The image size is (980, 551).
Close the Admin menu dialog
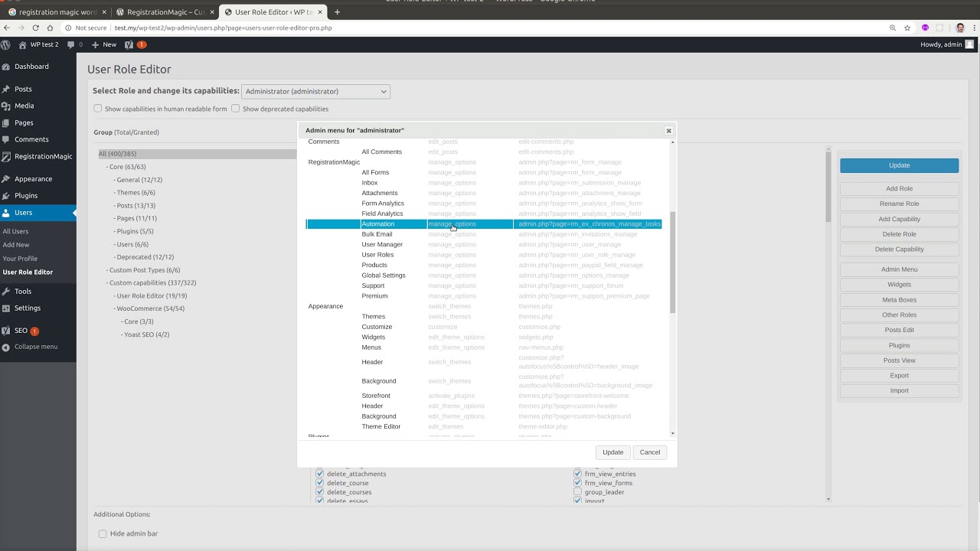[668, 131]
